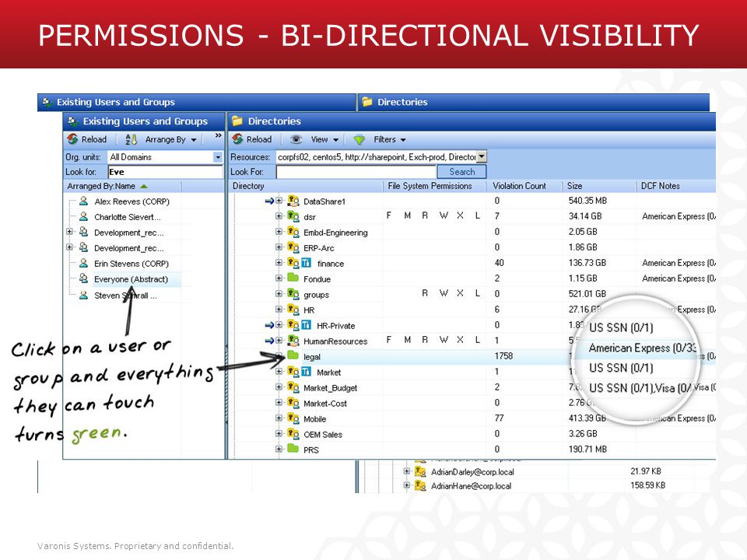Viewport: 747px width, 560px height.
Task: Click the green legal folder icon
Action: tap(293, 355)
